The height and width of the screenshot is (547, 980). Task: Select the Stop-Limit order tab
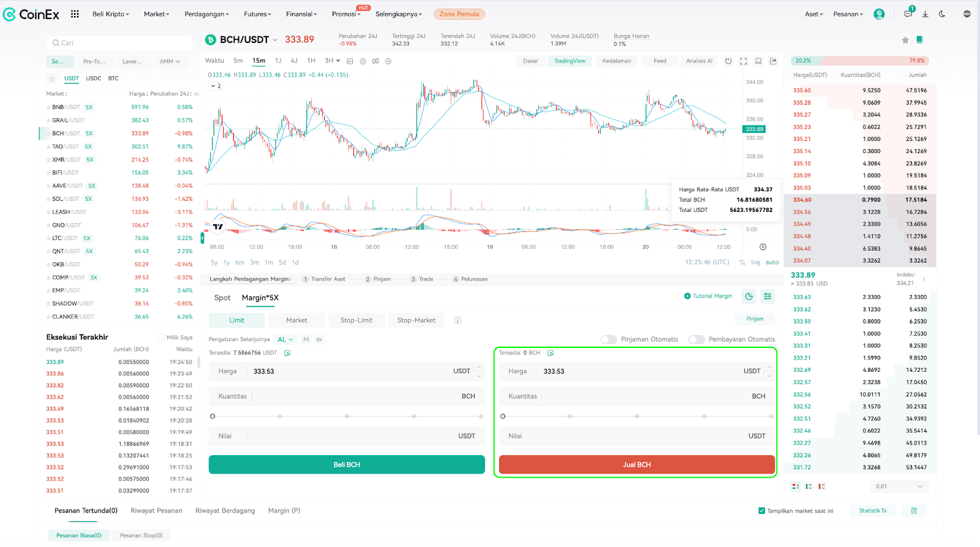(356, 320)
